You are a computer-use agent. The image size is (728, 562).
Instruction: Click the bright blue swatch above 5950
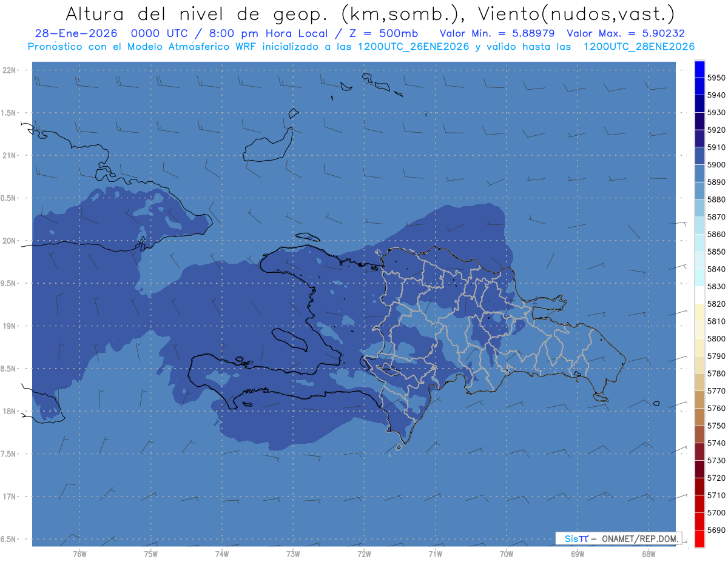pyautogui.click(x=699, y=69)
